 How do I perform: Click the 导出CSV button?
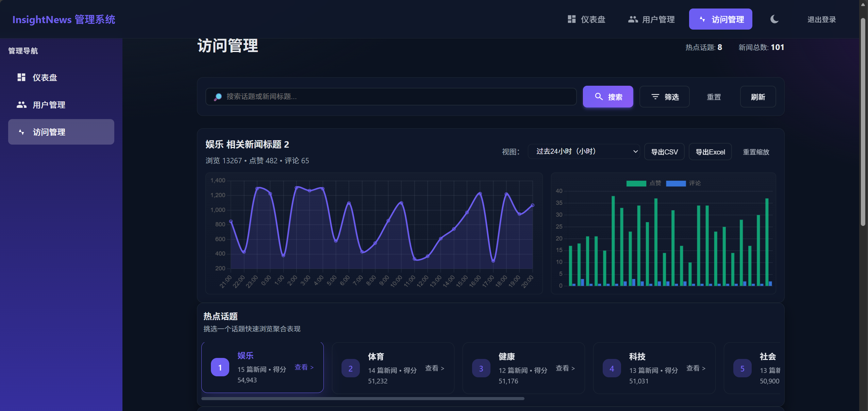(x=664, y=152)
